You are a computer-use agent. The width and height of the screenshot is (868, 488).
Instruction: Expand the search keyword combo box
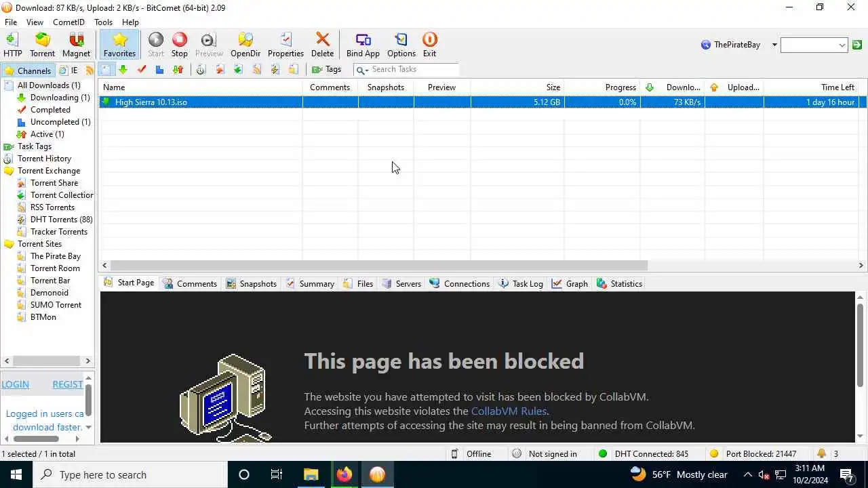[842, 45]
